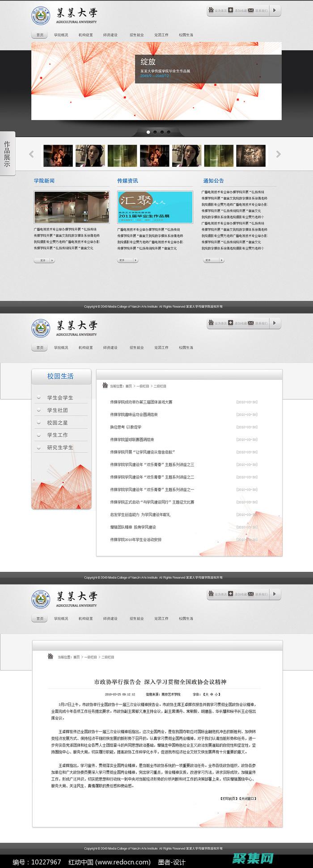Image resolution: width=313 pixels, height=868 pixels.
Task: Click the 添加收藏 plus icon on the homepage header
Action: coord(230,9)
